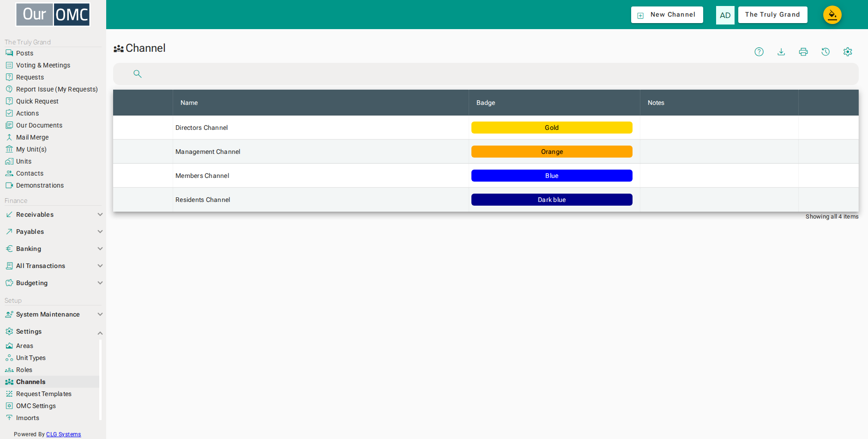Image resolution: width=868 pixels, height=439 pixels.
Task: Open the Directors Channel row
Action: (x=486, y=128)
